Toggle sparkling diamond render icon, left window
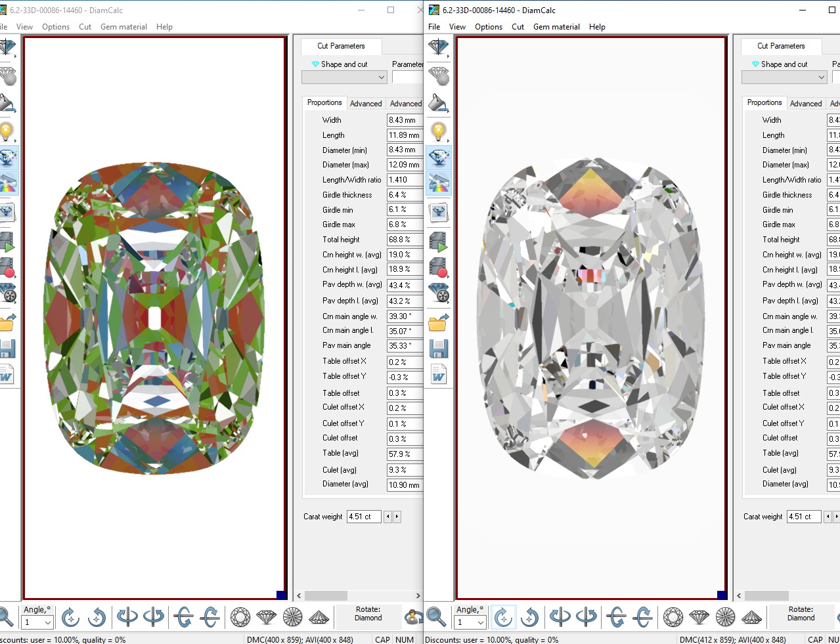 (x=8, y=157)
